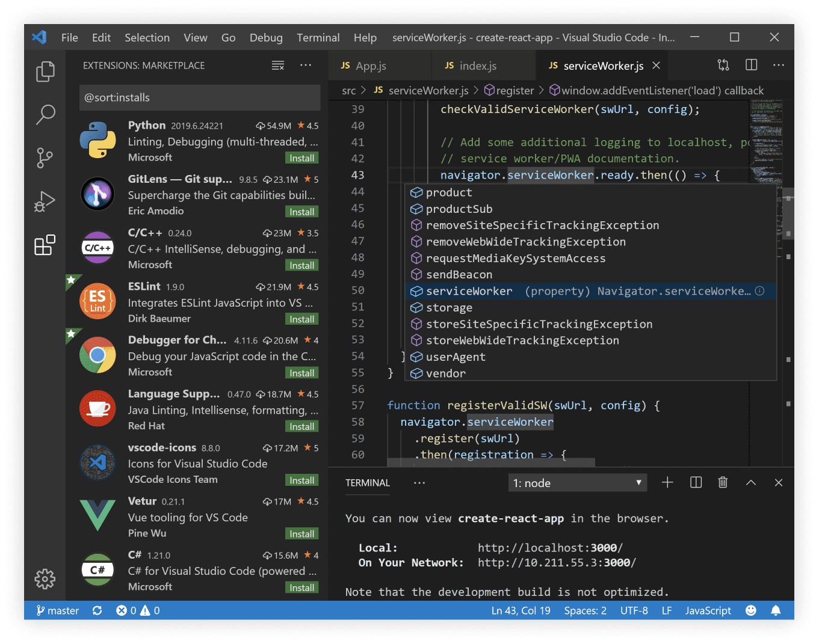The height and width of the screenshot is (644, 819).
Task: Open Extensions view ellipsis menu
Action: [x=306, y=65]
